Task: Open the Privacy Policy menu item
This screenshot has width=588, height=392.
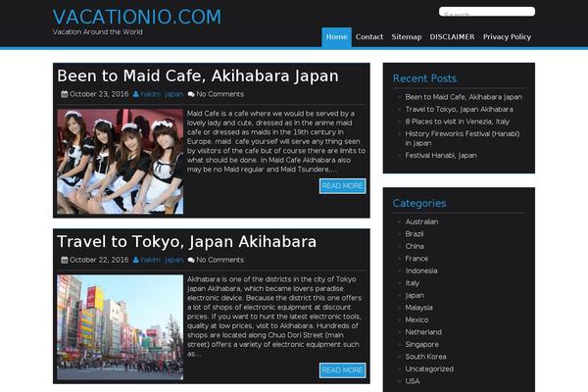Action: [507, 37]
